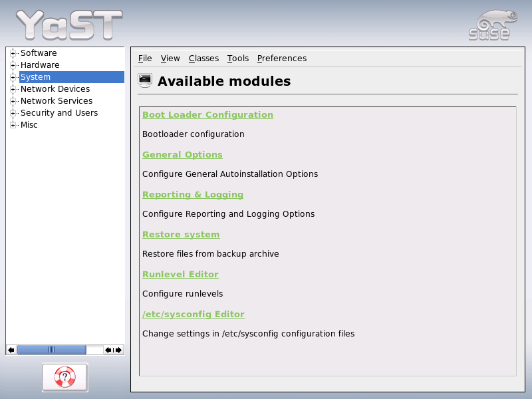Open the Tools menu
532x399 pixels.
[238, 59]
